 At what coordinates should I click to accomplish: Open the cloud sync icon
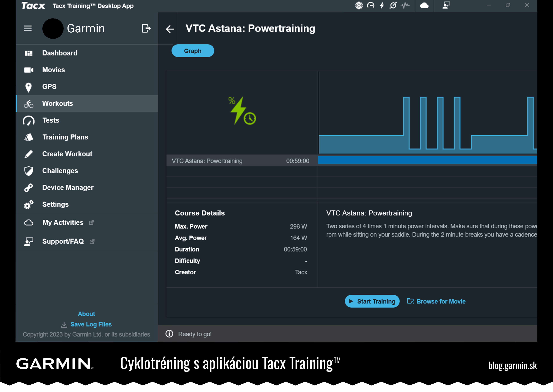click(424, 5)
